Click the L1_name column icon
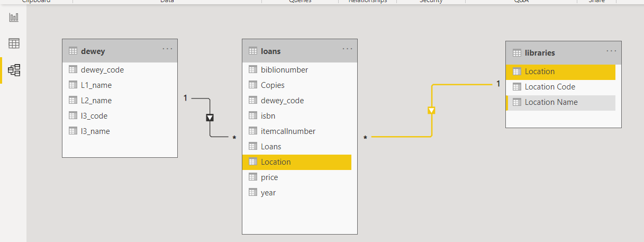Image resolution: width=644 pixels, height=242 pixels. tap(73, 85)
